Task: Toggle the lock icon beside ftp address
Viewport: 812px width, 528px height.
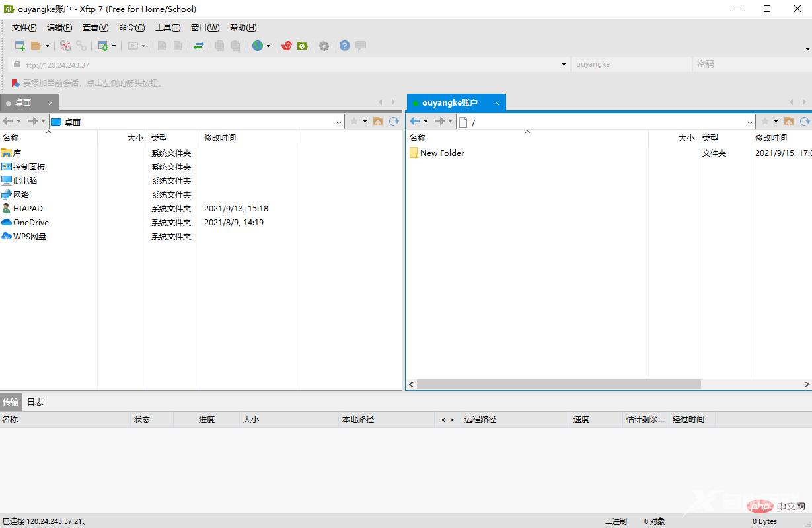Action: (16, 65)
